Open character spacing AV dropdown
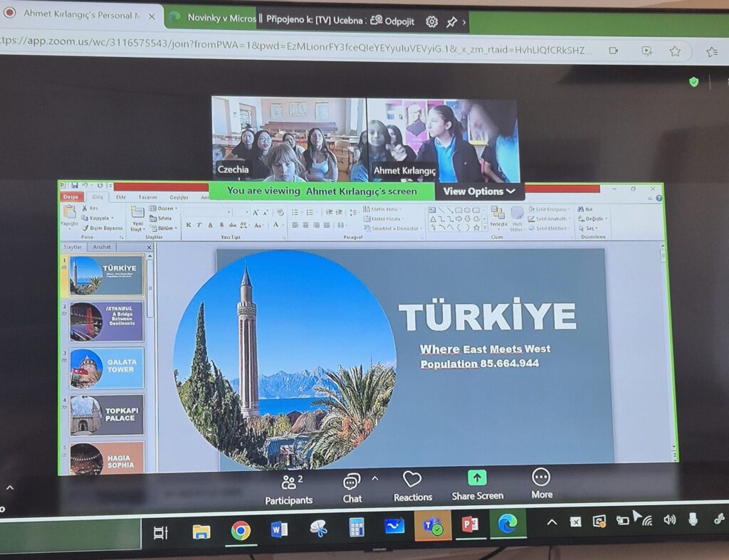 tap(245, 225)
